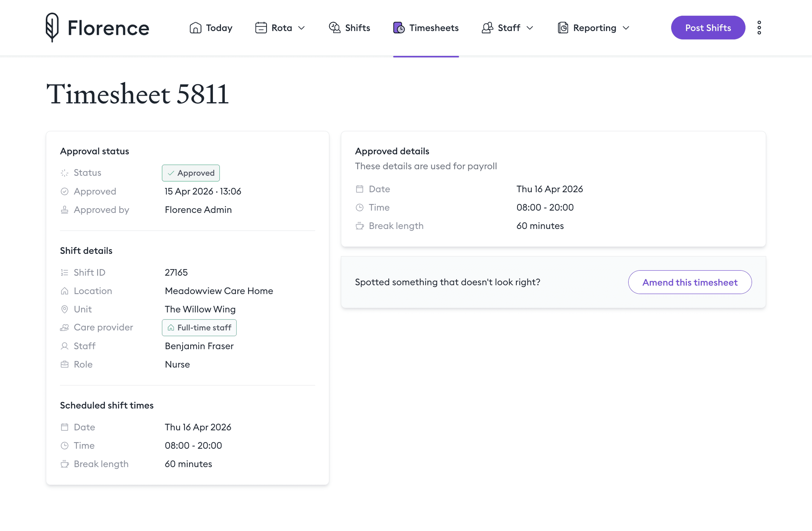Click the Scheduled Break length cup icon

(65, 464)
